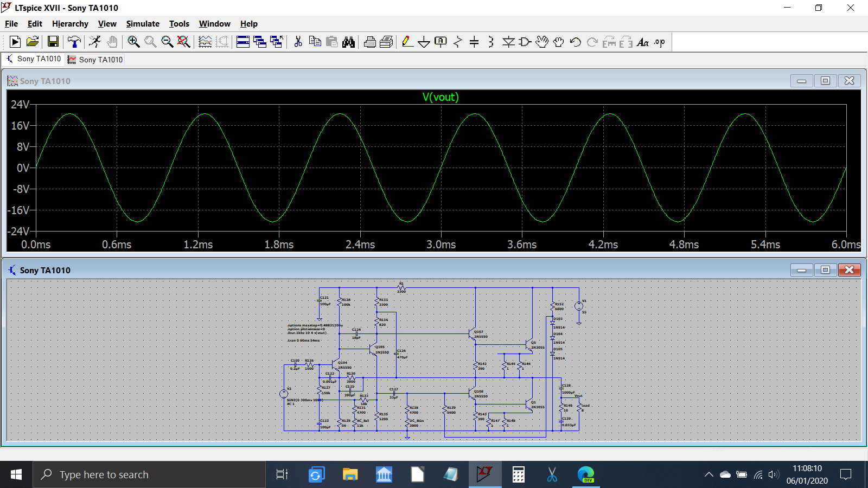Select the Label net tool

(441, 42)
